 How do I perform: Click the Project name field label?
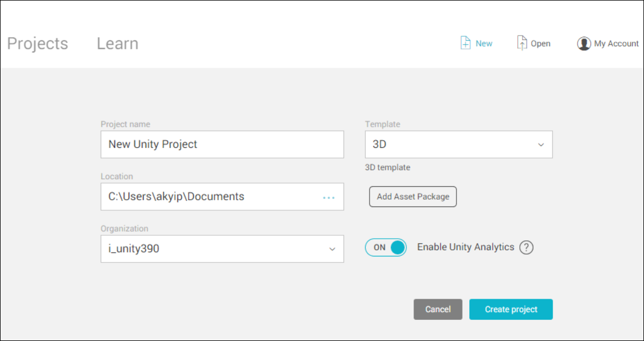coord(125,124)
